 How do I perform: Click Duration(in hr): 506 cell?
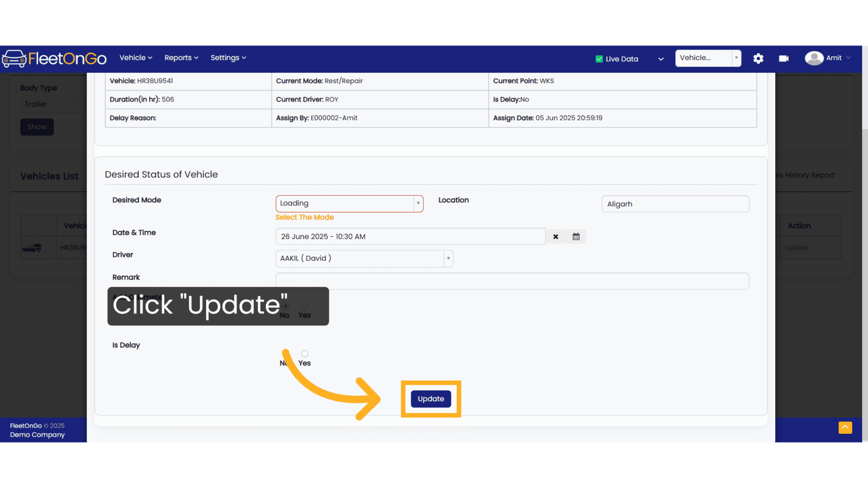click(188, 99)
